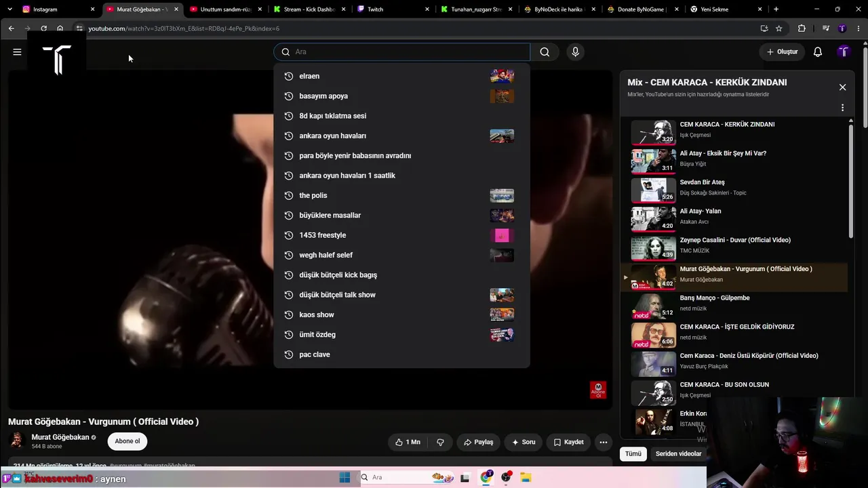
Task: Click the Abone Ol watermark on the video
Action: click(x=598, y=390)
